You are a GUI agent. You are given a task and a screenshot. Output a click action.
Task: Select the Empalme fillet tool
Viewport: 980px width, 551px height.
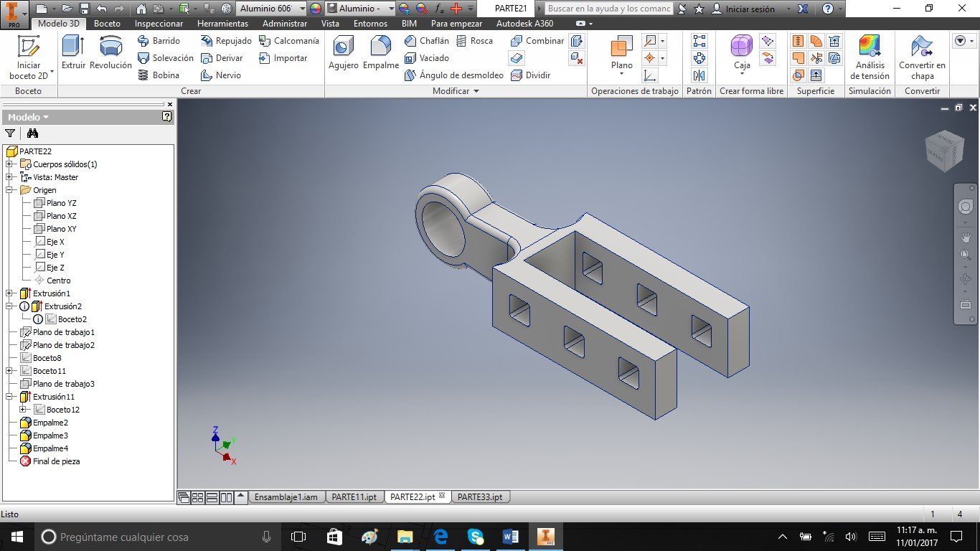(381, 52)
